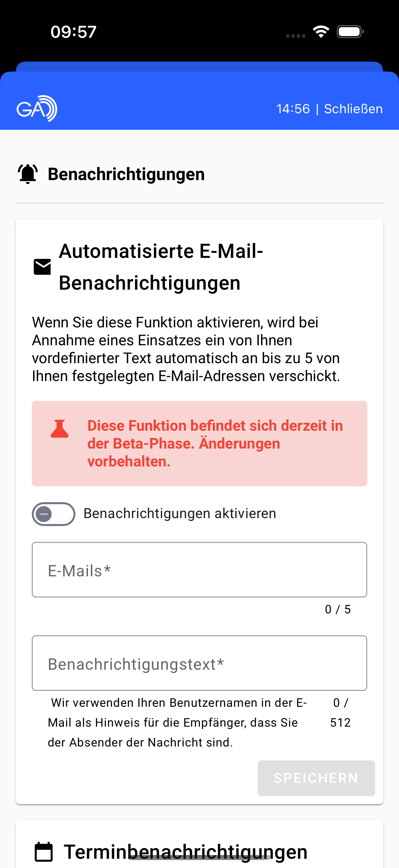The width and height of the screenshot is (399, 868).
Task: Focus the E-Mails input field
Action: tap(199, 570)
